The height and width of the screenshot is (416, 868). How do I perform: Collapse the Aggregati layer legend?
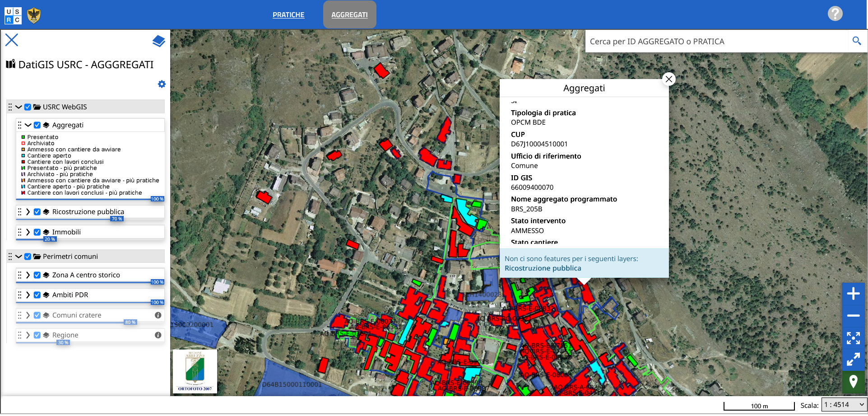coord(28,125)
